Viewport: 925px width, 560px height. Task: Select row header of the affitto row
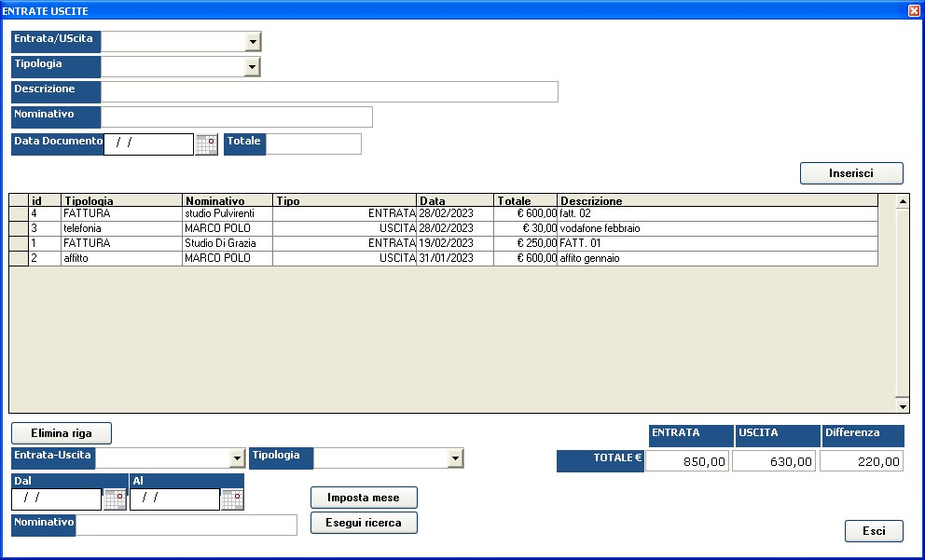tap(19, 258)
